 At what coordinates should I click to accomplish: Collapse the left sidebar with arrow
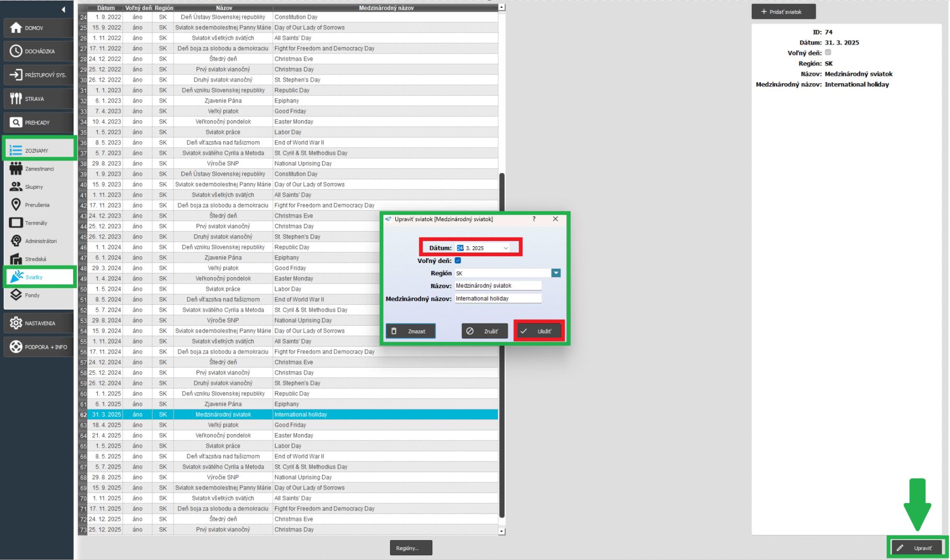pos(63,9)
